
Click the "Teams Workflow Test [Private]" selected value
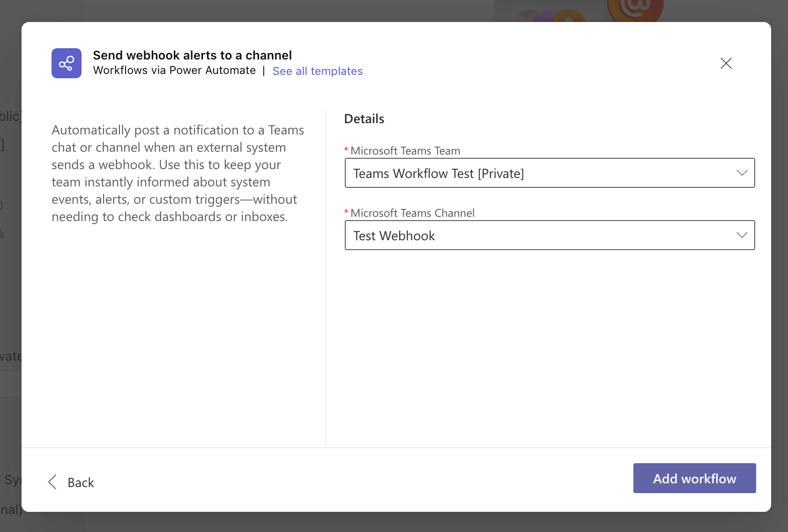click(x=439, y=173)
